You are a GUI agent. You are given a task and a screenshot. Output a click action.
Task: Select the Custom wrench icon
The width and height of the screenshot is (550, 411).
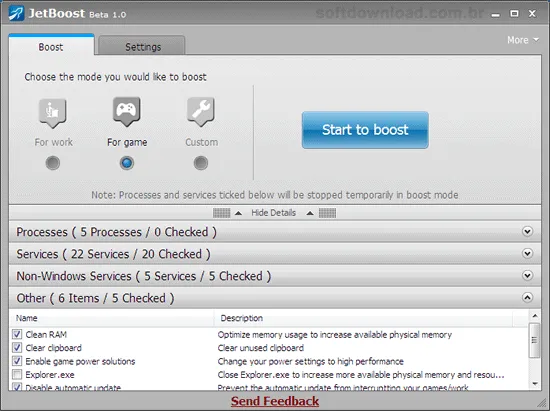[201, 112]
